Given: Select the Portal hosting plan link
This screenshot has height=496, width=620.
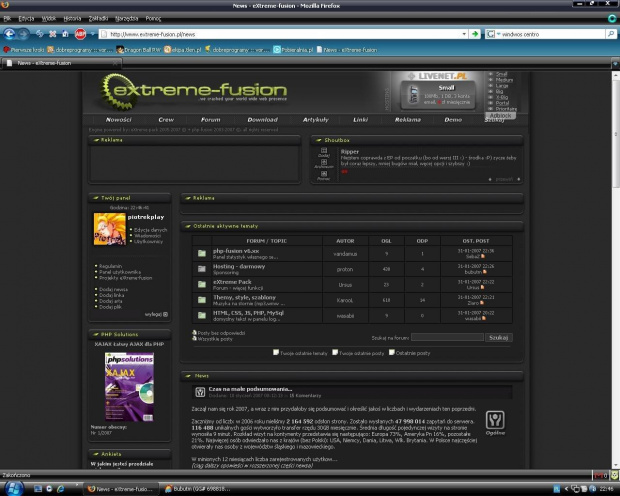Looking at the screenshot, I should tap(502, 103).
